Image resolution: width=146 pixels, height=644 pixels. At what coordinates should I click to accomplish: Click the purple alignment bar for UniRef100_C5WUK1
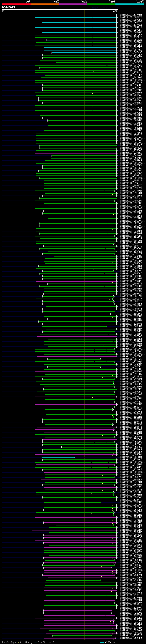(x=76, y=618)
